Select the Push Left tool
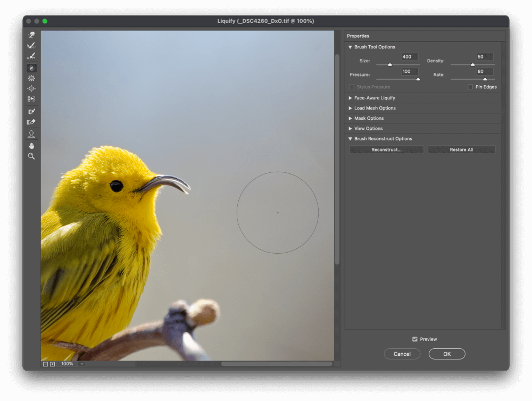532x401 pixels. click(31, 98)
